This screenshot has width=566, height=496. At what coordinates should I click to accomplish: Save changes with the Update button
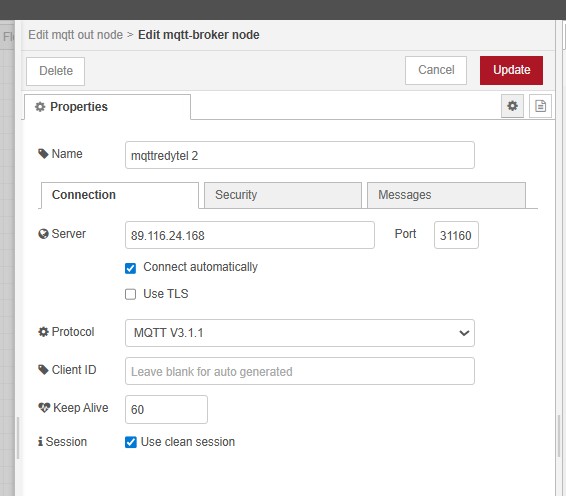tap(511, 70)
